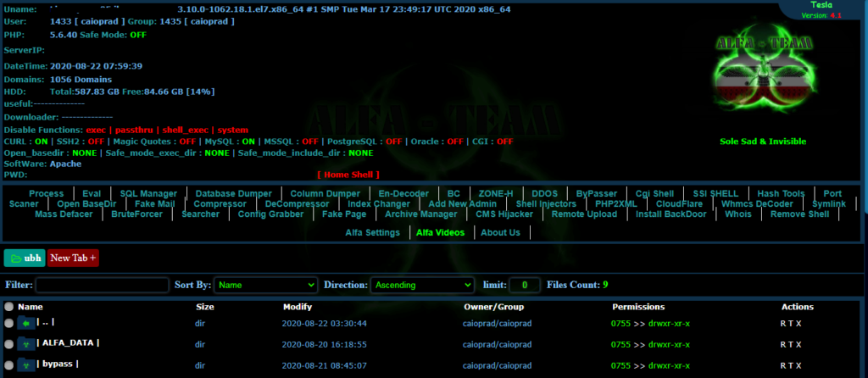
Task: Click the DeCompressor menu item
Action: click(297, 203)
